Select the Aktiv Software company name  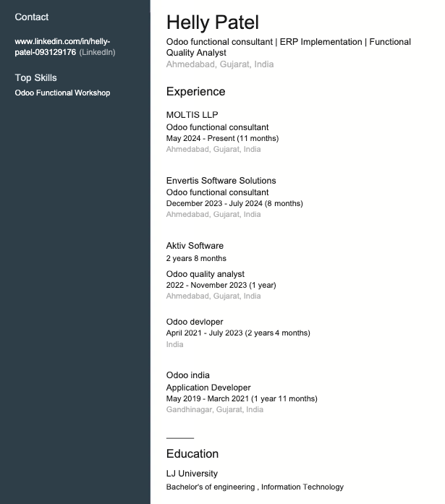(x=195, y=246)
